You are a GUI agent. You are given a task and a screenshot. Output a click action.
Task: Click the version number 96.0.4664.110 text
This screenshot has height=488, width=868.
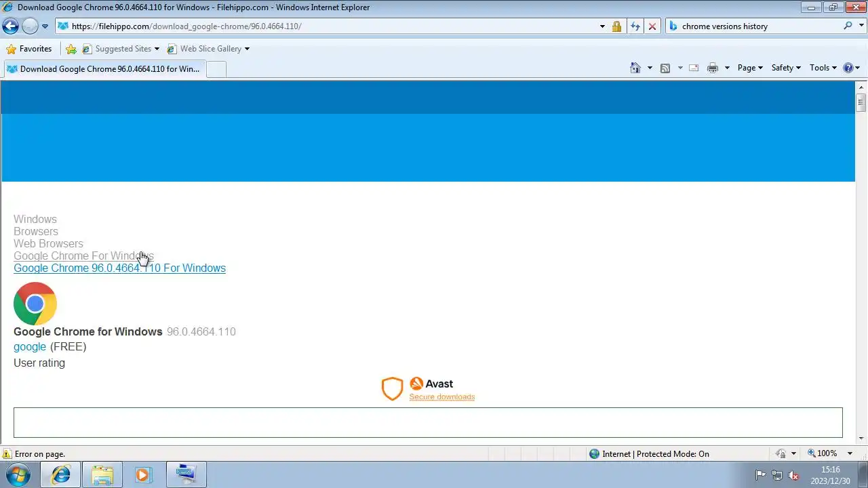click(x=201, y=331)
